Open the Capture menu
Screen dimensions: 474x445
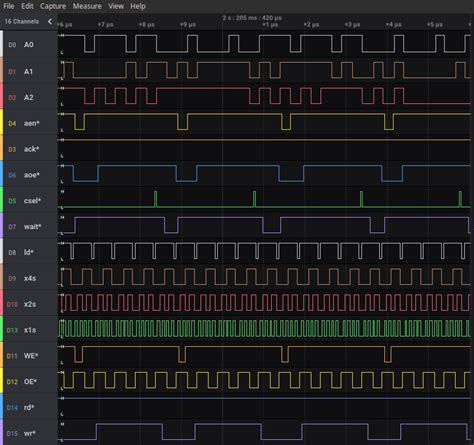tap(53, 6)
